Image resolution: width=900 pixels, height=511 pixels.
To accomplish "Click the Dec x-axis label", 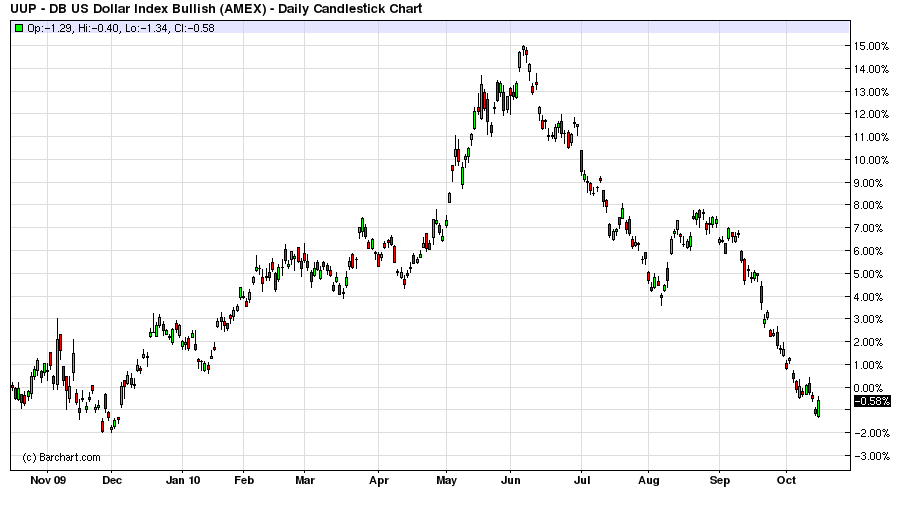I will [x=112, y=480].
